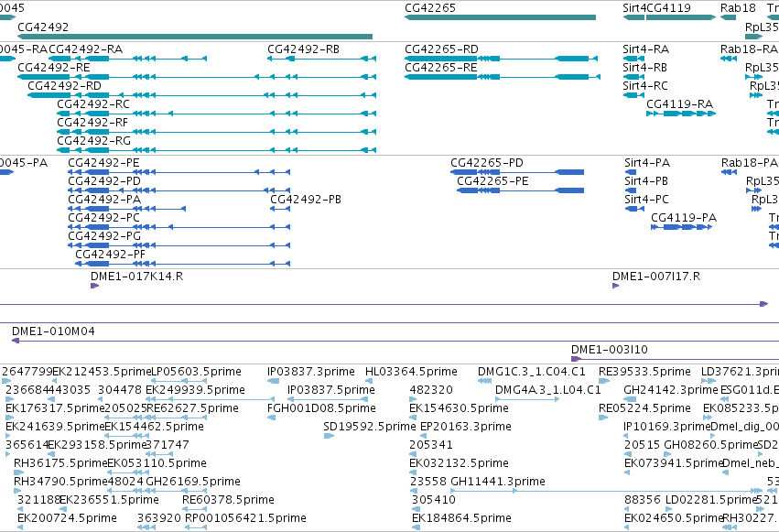The height and width of the screenshot is (532, 779).
Task: Select the RE05224.5prime EST label
Action: [644, 408]
